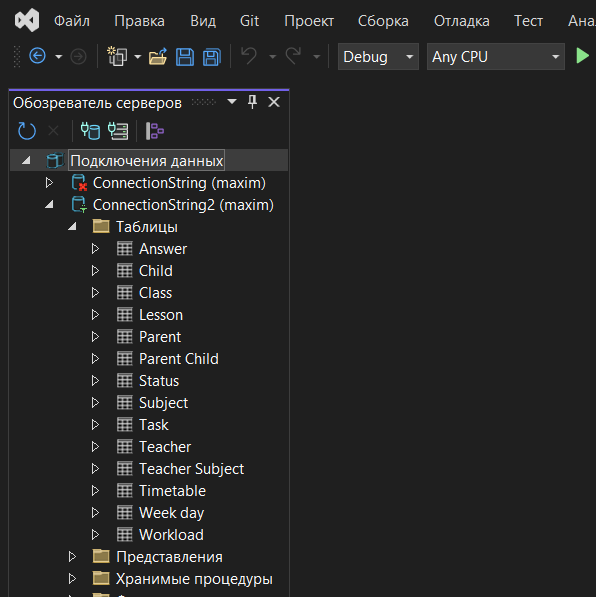596x597 pixels.
Task: Open the Отладка menu
Action: coord(462,21)
